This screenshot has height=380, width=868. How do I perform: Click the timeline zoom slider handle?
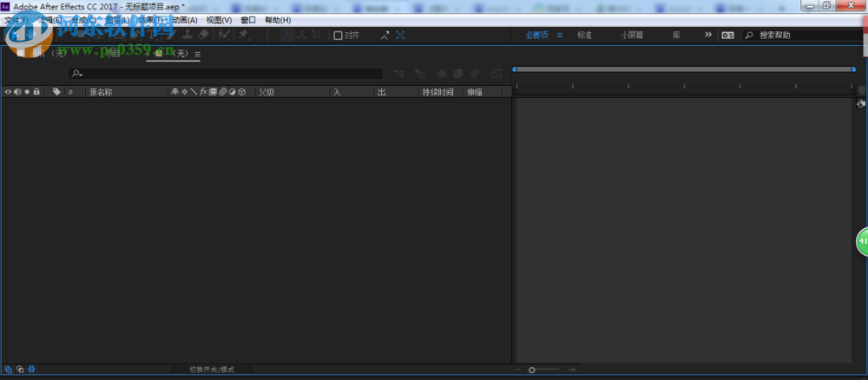(531, 370)
